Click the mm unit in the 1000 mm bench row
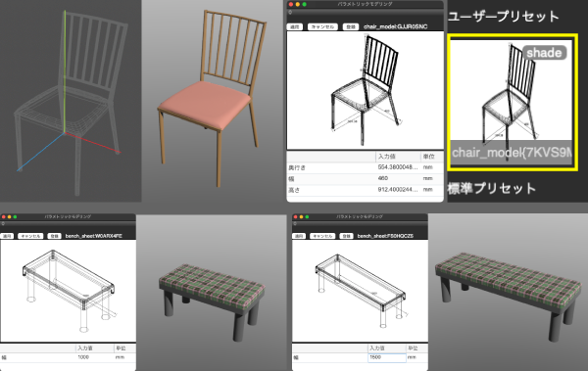The image size is (588, 371). point(120,357)
